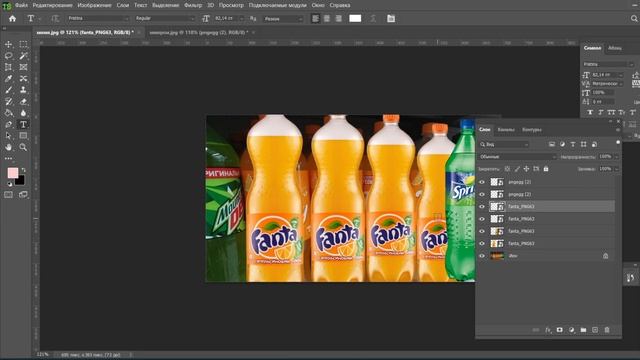640x360 pixels.
Task: Add layer style with fx icon
Action: click(x=548, y=330)
